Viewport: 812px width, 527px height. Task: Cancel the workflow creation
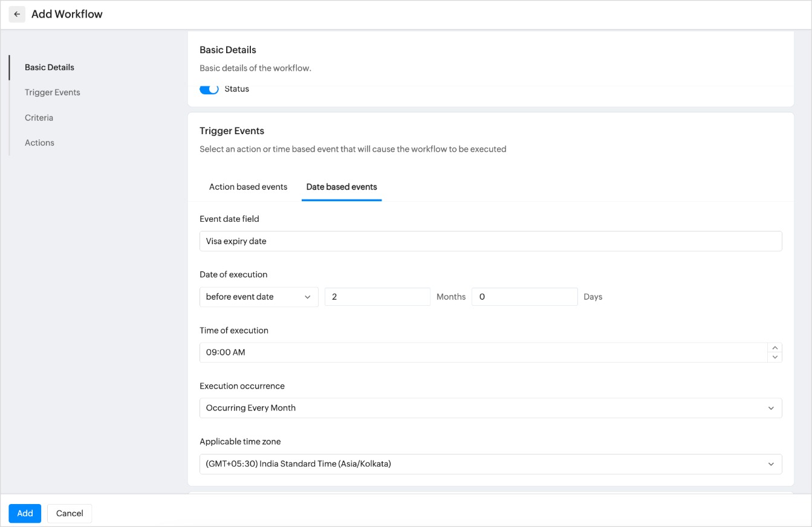click(70, 513)
